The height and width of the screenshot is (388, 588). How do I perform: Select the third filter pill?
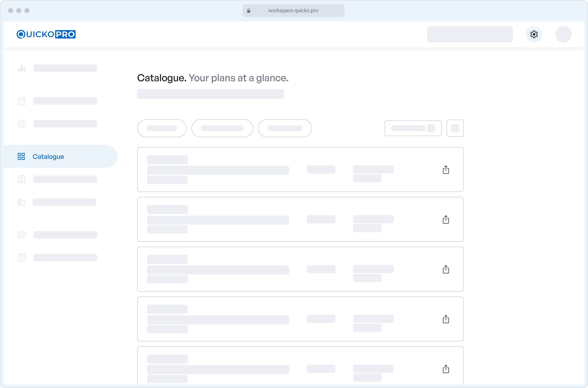(285, 128)
